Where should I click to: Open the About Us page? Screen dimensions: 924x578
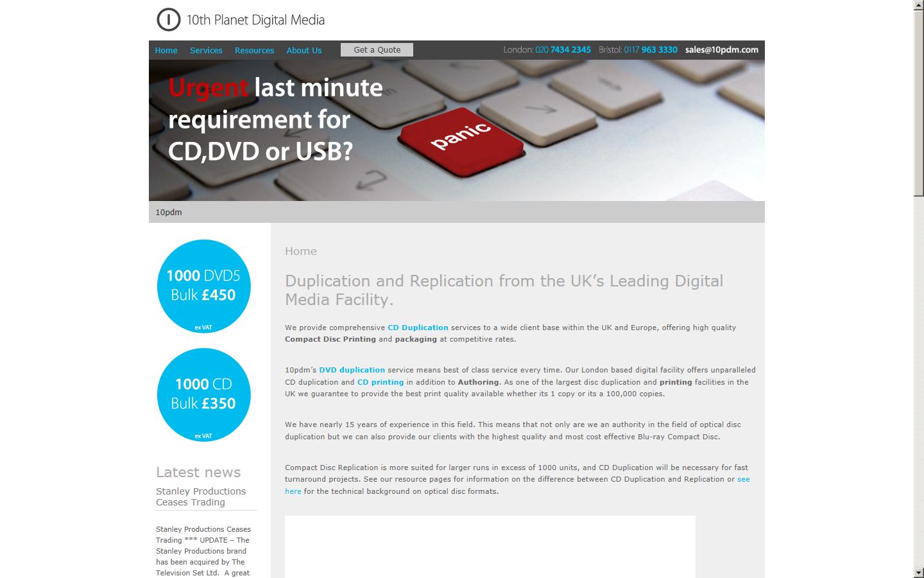(x=304, y=50)
